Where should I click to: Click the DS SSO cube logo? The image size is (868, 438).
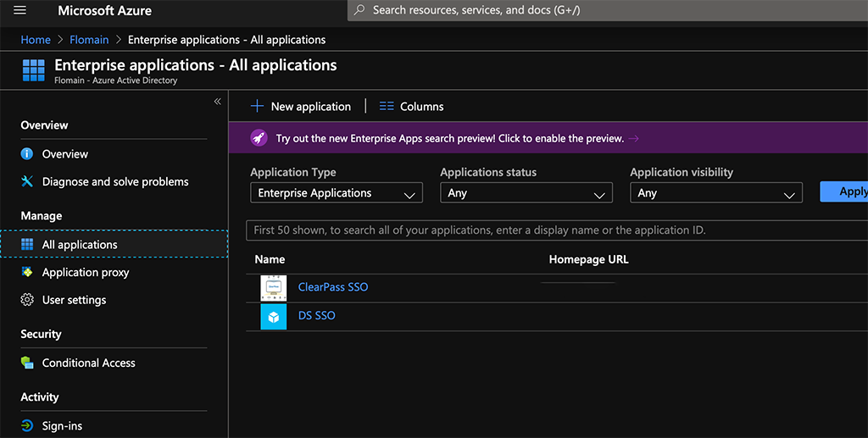pos(274,317)
